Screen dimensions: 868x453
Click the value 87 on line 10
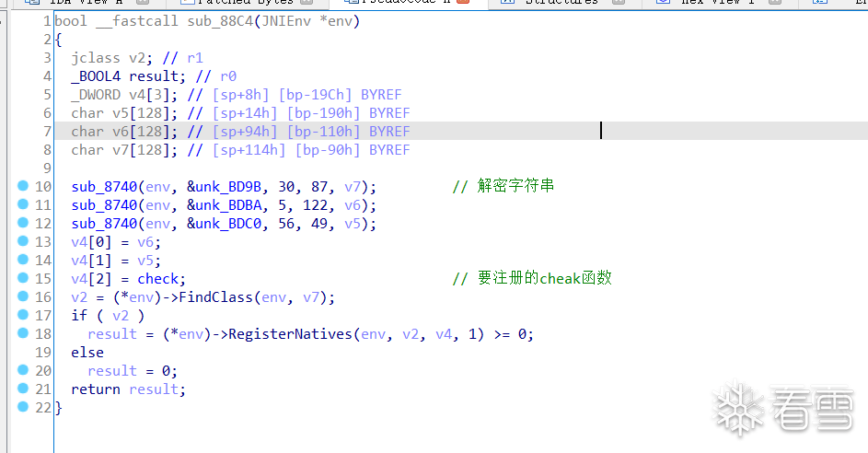pyautogui.click(x=319, y=187)
